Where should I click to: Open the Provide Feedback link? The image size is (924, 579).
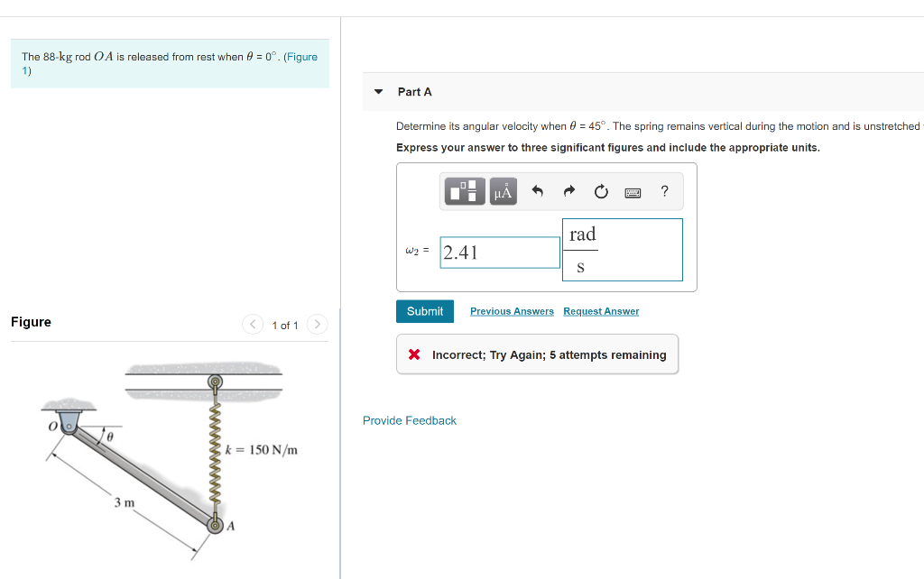coord(410,420)
